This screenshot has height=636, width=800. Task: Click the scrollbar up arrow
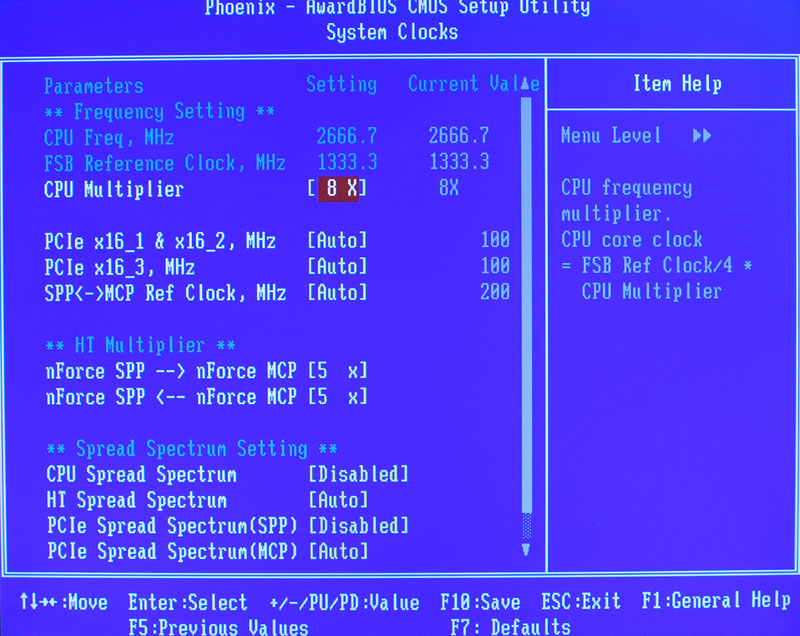pyautogui.click(x=526, y=85)
